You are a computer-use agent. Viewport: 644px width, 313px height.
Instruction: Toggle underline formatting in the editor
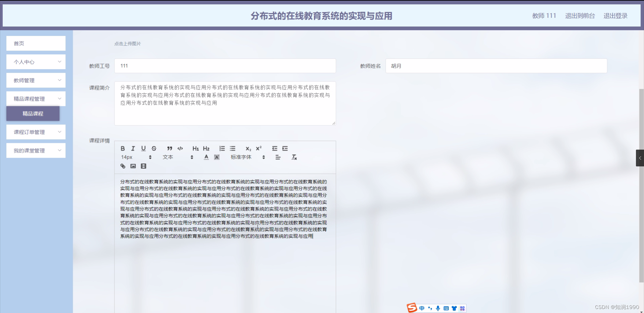pos(143,149)
